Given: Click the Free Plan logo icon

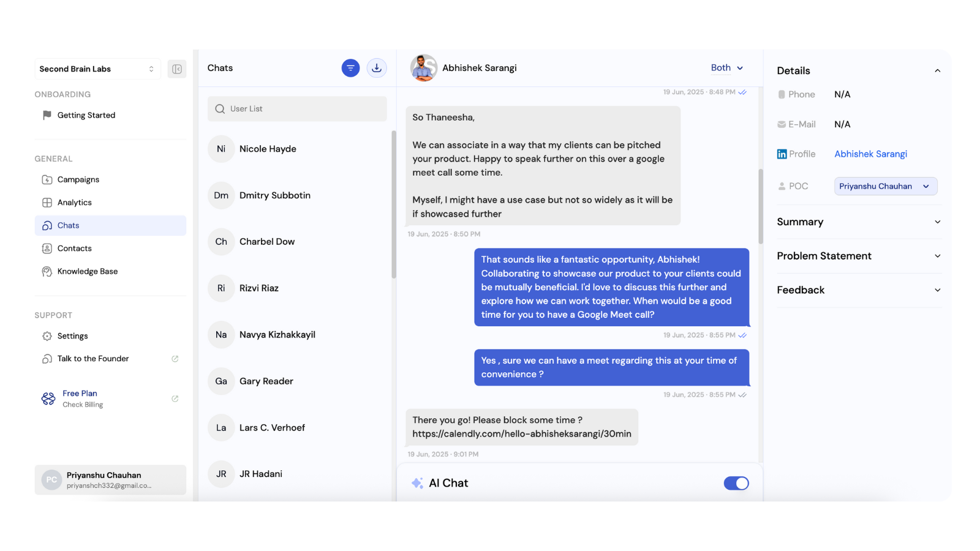Looking at the screenshot, I should [48, 399].
